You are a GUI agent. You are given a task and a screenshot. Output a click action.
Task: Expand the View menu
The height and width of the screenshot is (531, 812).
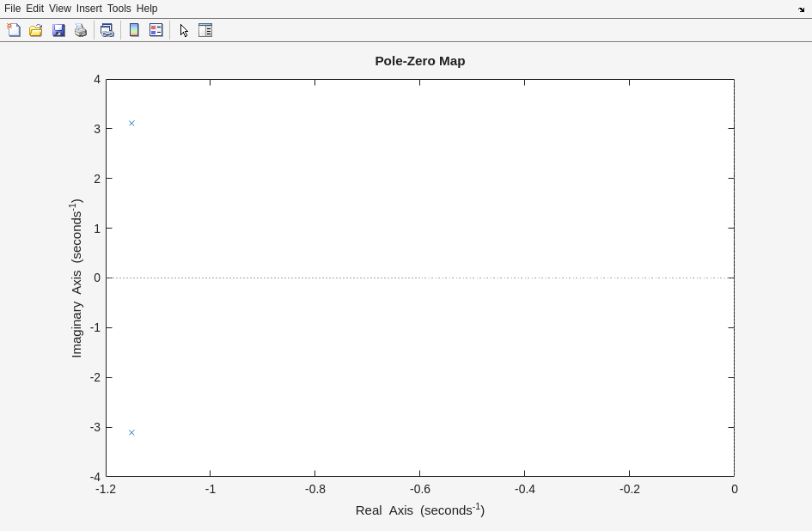(x=59, y=9)
